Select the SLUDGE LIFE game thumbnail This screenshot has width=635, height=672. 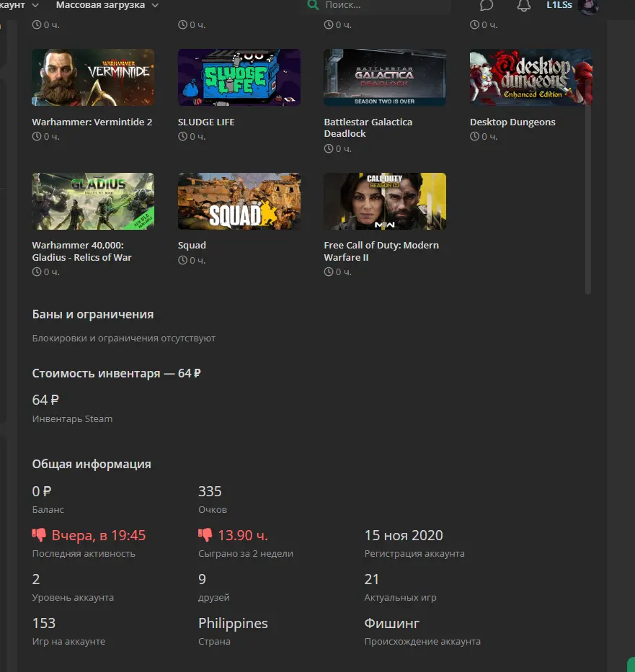[x=239, y=78]
